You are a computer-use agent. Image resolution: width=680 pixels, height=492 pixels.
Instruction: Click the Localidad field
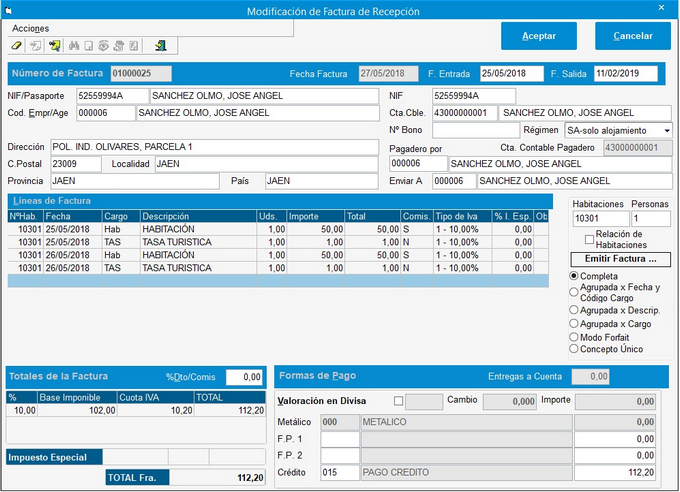[266, 164]
